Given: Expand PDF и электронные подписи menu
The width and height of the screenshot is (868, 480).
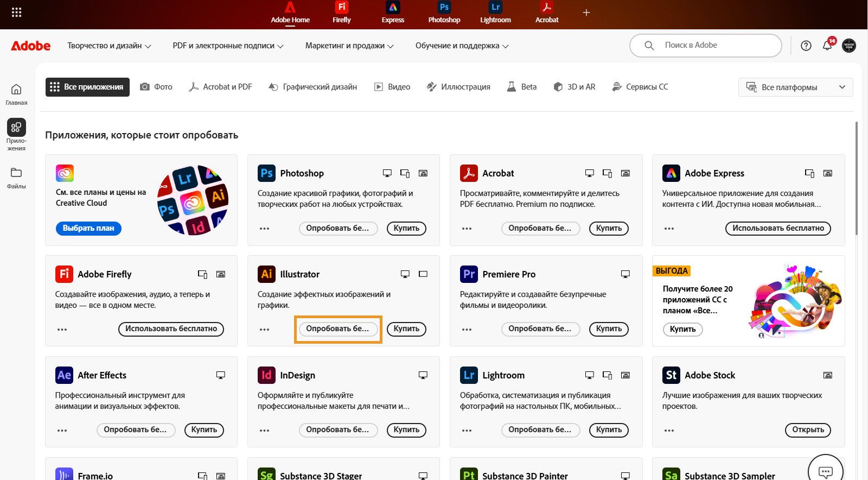Looking at the screenshot, I should [228, 46].
